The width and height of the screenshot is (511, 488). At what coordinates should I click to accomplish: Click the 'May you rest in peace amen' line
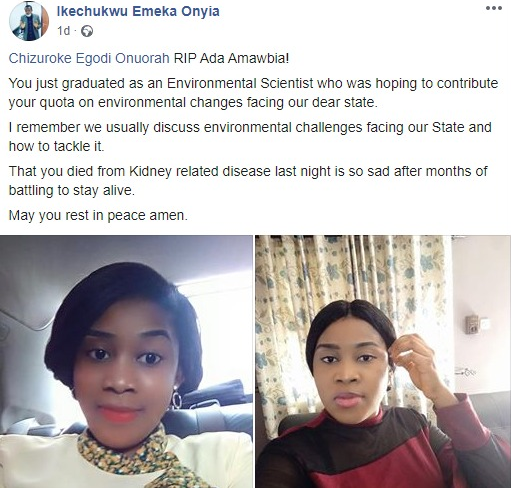[x=98, y=215]
